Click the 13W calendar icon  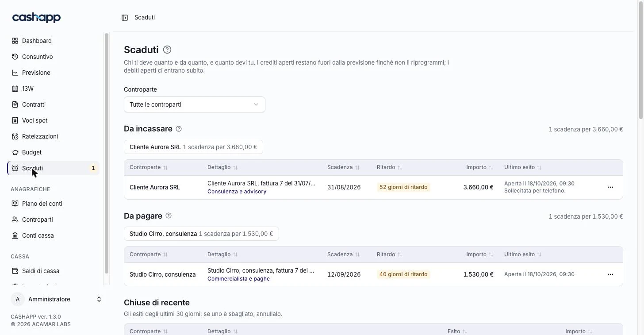(15, 89)
